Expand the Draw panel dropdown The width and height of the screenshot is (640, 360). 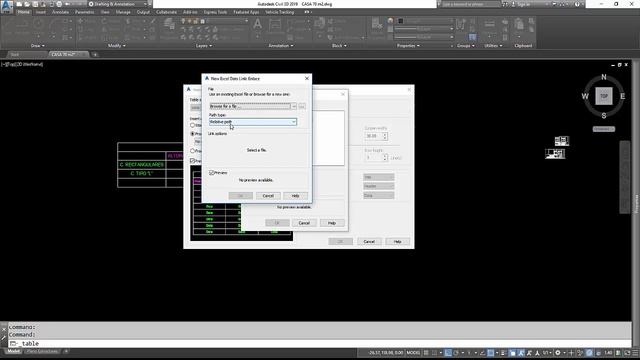pyautogui.click(x=38, y=46)
